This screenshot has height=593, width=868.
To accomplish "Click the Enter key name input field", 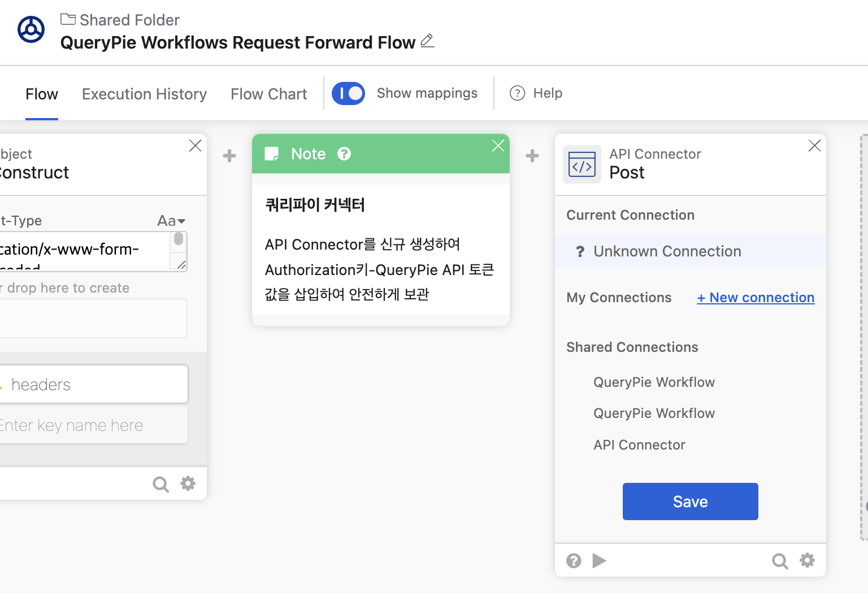I will pyautogui.click(x=90, y=425).
